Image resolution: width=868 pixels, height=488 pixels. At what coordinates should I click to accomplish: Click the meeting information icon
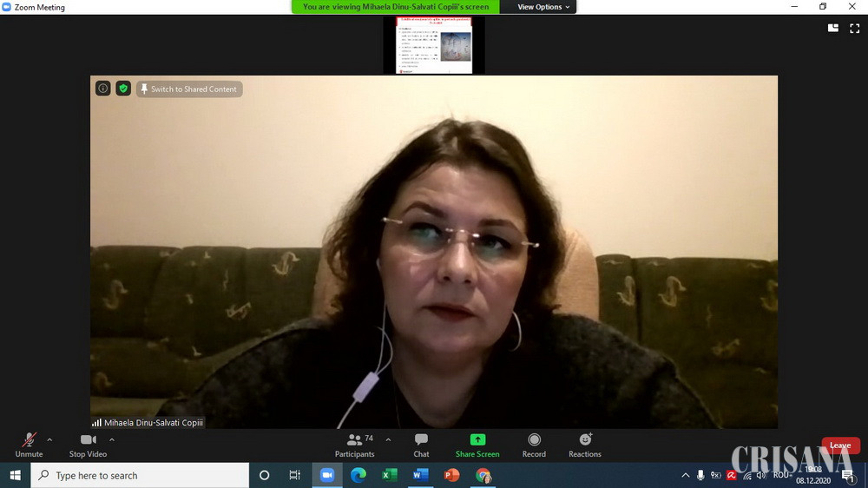pos(102,89)
